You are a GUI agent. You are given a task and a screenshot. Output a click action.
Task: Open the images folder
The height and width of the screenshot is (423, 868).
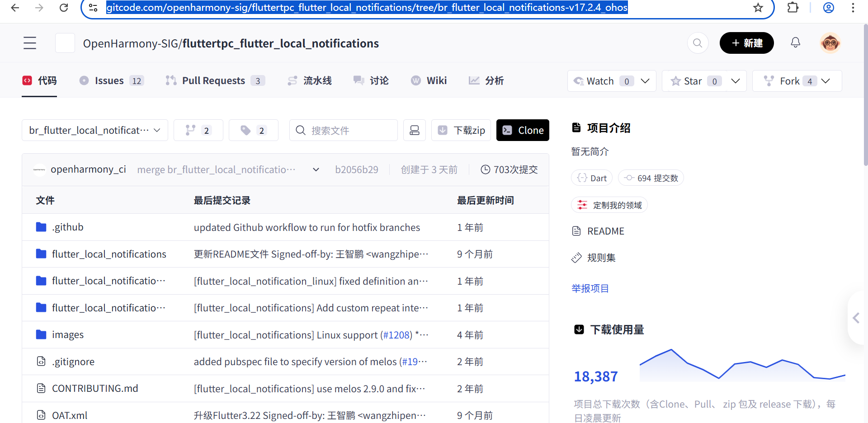pos(68,334)
